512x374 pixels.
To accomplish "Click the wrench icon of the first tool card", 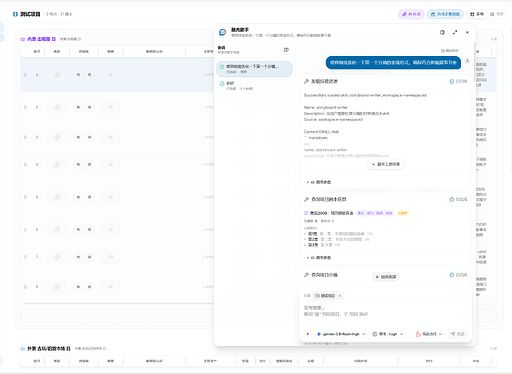I will point(306,81).
